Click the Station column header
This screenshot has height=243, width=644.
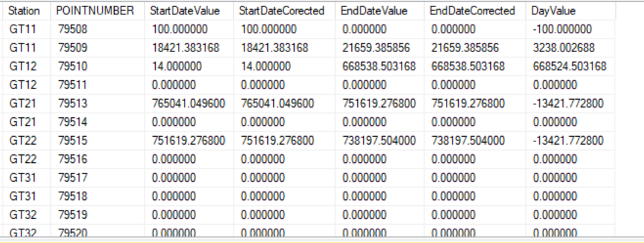click(x=27, y=10)
